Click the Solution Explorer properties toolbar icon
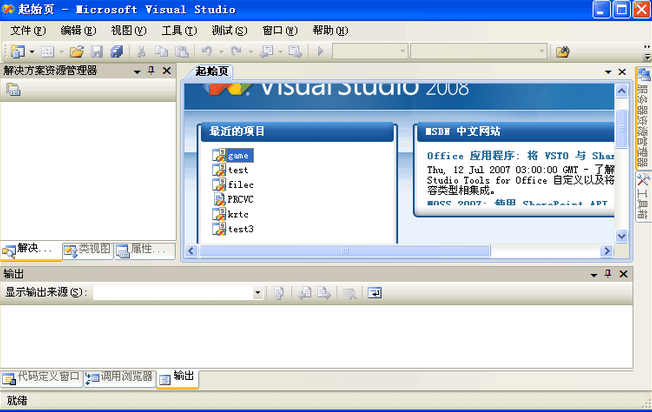This screenshot has height=412, width=652. click(13, 89)
